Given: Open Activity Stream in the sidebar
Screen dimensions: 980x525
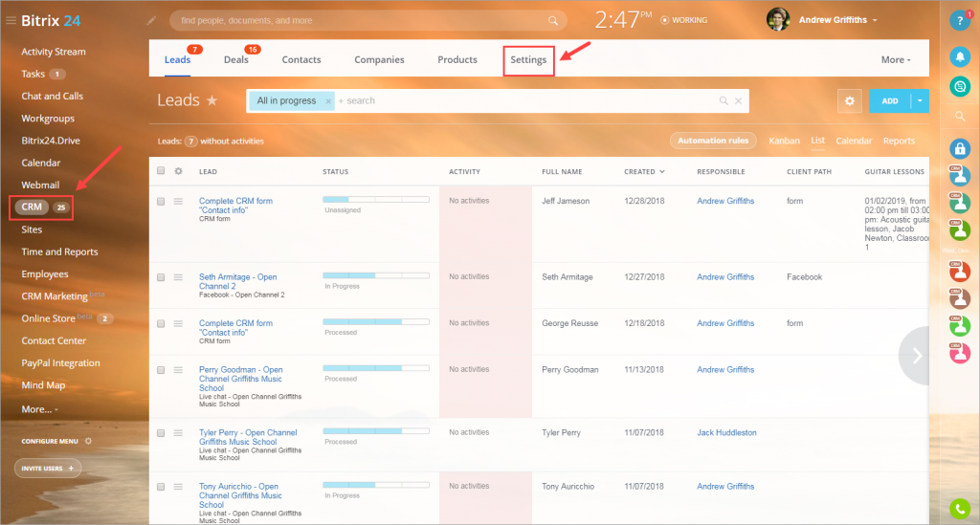Looking at the screenshot, I should click(54, 52).
